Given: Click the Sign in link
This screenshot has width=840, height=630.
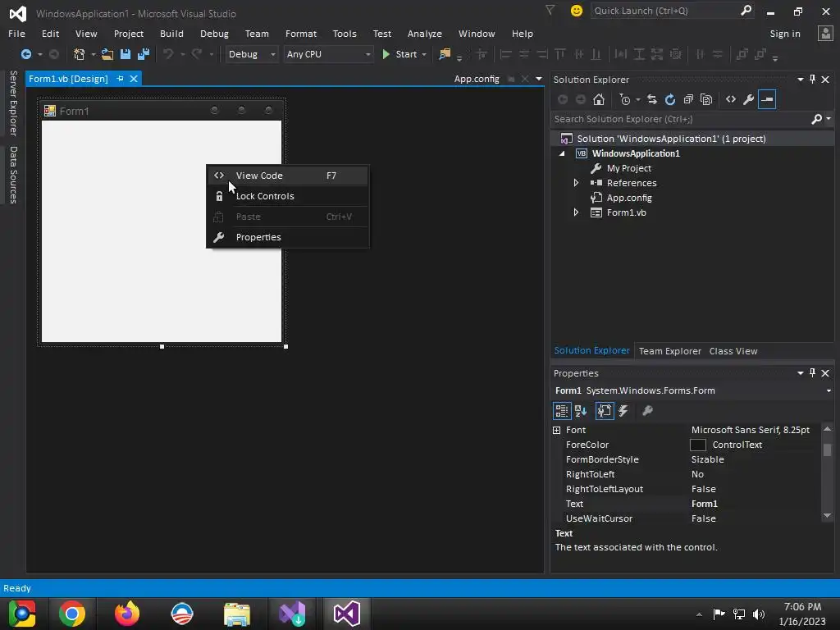Looking at the screenshot, I should (x=785, y=33).
